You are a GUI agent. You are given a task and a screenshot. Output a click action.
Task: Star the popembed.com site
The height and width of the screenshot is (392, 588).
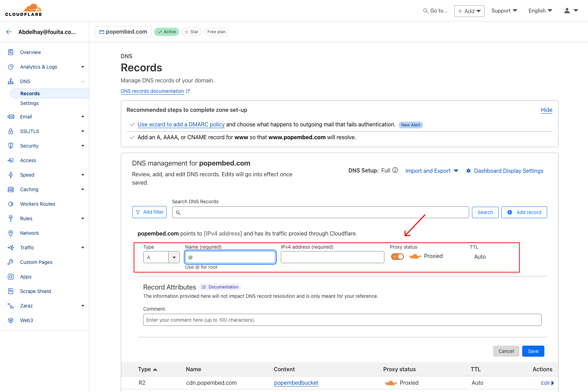[191, 32]
